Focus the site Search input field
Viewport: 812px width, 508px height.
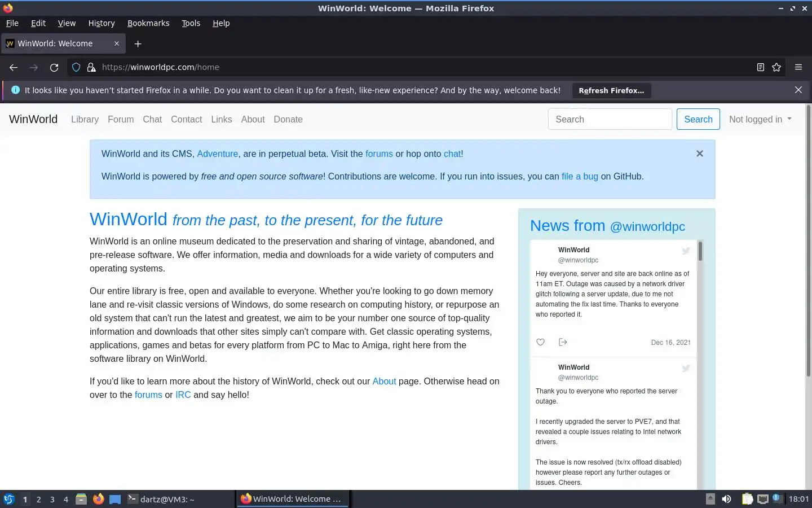click(610, 119)
